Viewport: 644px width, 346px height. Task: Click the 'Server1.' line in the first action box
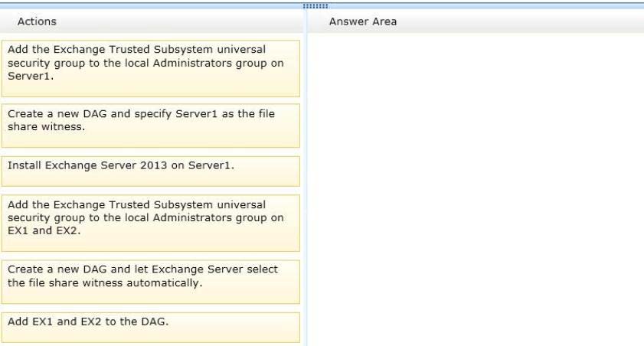[x=31, y=76]
